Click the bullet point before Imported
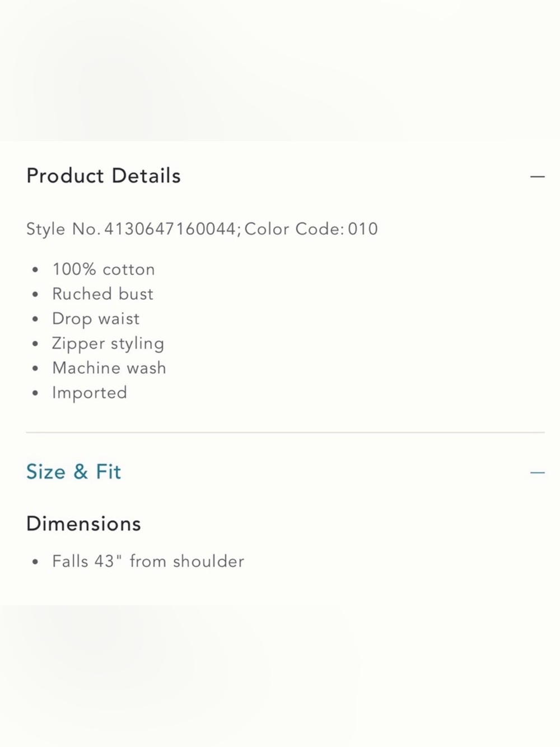Image resolution: width=560 pixels, height=747 pixels. click(x=35, y=393)
